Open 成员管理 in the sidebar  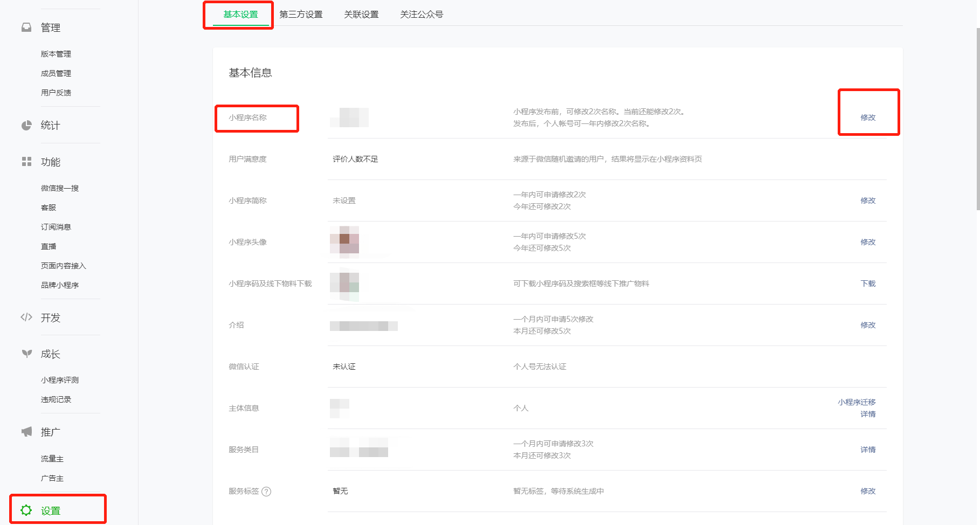pyautogui.click(x=56, y=73)
